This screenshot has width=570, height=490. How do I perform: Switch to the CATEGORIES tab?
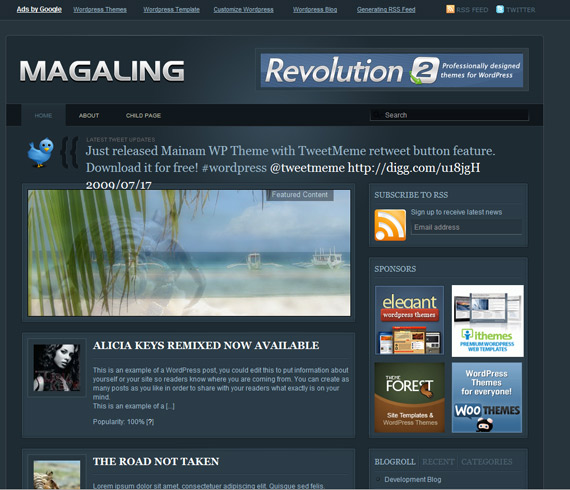point(487,462)
